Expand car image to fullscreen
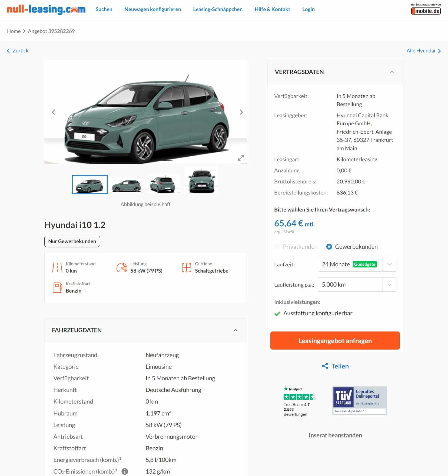Image resolution: width=448 pixels, height=476 pixels. click(241, 158)
